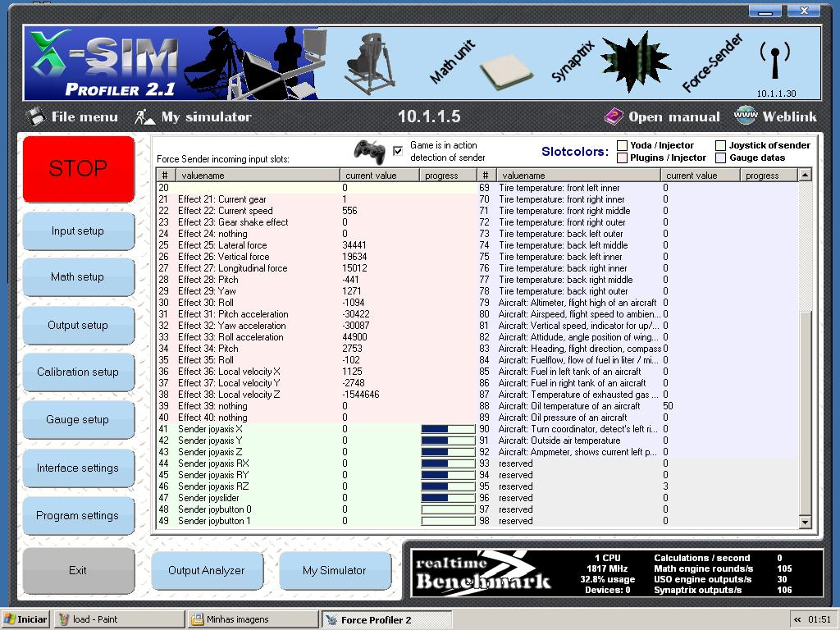The image size is (840, 630).
Task: Click the taskbar clock 01:51
Action: pyautogui.click(x=819, y=619)
